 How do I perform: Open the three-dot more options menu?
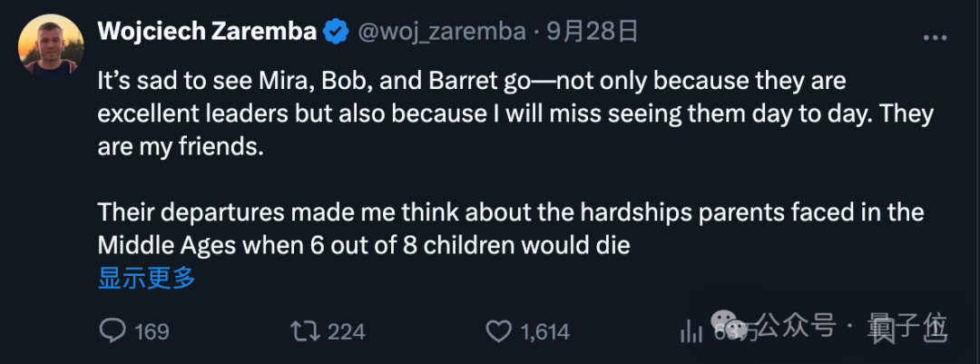click(x=935, y=37)
